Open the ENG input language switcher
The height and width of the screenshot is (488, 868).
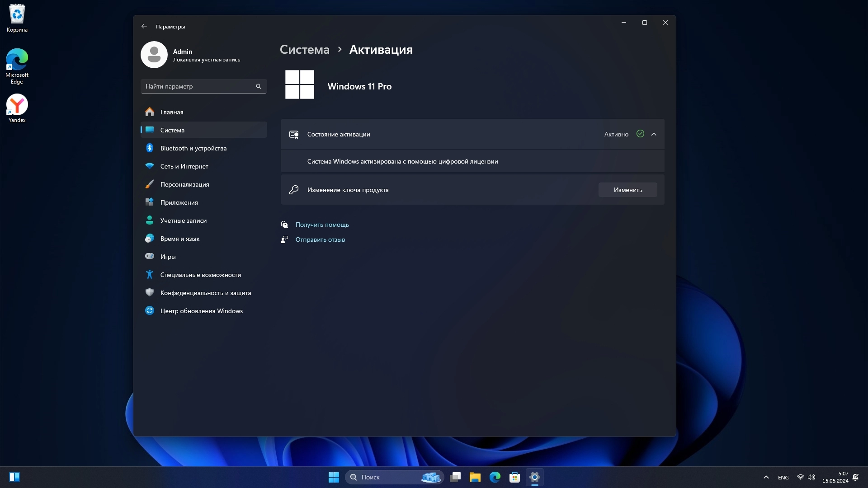783,478
